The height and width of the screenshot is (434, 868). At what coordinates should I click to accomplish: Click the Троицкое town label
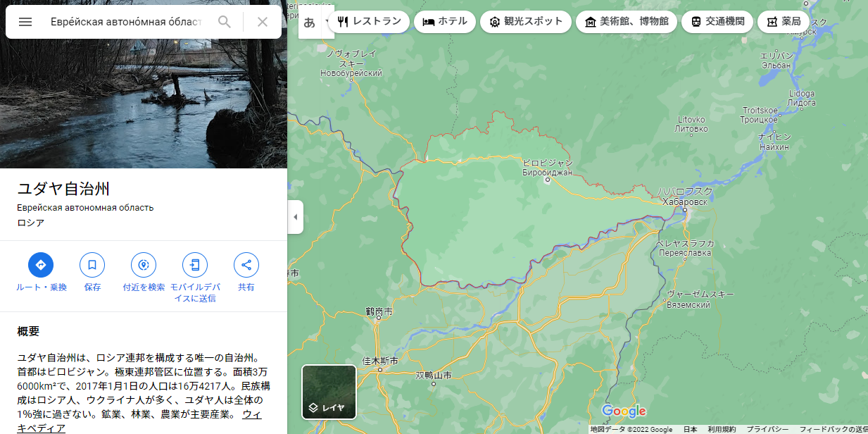tap(760, 120)
